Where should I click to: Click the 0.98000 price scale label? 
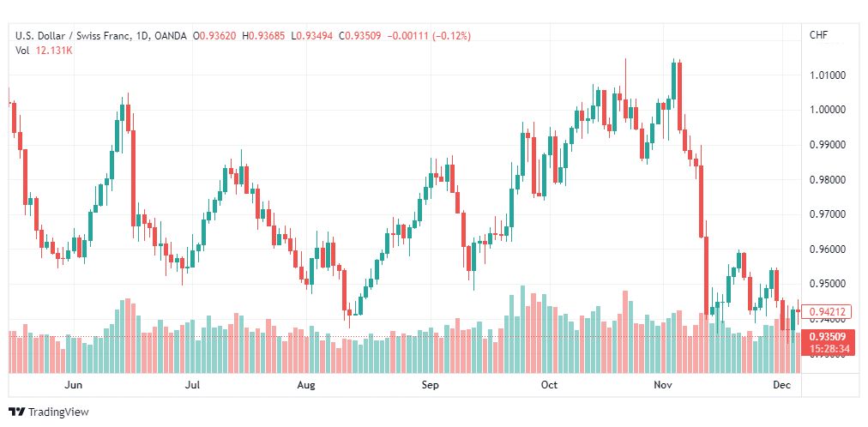[828, 180]
